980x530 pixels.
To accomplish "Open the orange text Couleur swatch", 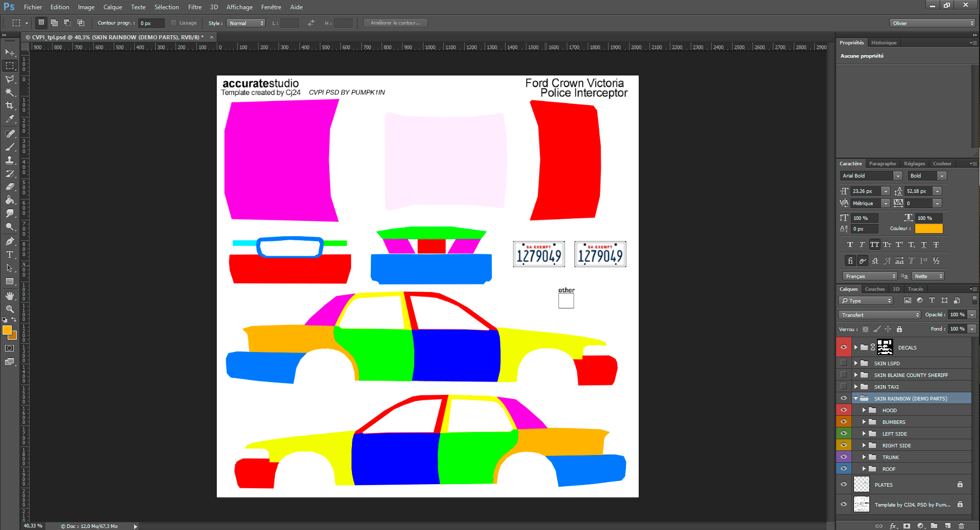I will click(x=928, y=229).
